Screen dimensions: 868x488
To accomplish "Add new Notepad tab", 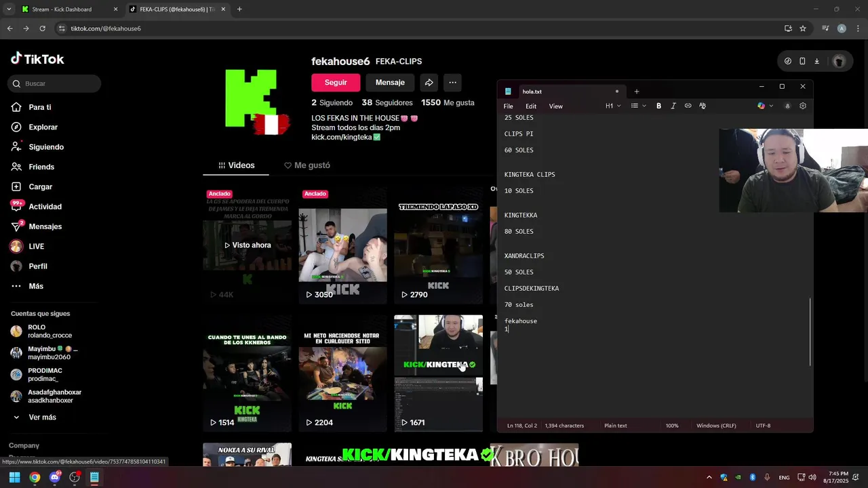I will click(x=636, y=91).
